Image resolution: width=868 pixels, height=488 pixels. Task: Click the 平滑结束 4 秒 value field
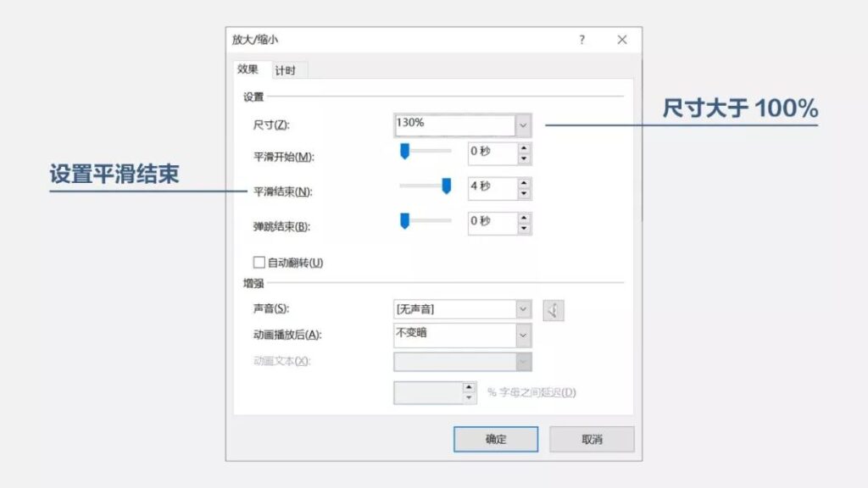[x=492, y=188]
